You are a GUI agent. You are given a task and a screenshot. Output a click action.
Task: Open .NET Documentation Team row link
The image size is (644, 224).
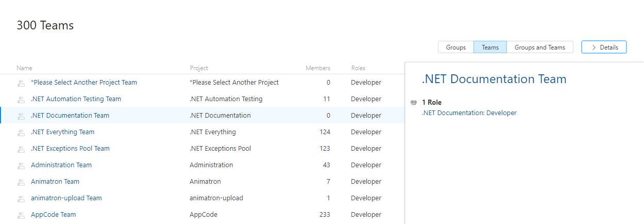[x=70, y=116]
